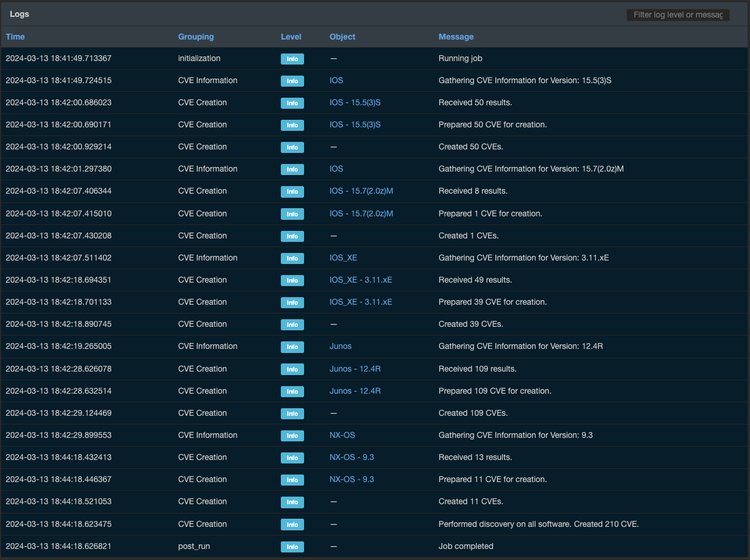The width and height of the screenshot is (750, 560).
Task: Click the Grouping column header
Action: pyautogui.click(x=196, y=37)
